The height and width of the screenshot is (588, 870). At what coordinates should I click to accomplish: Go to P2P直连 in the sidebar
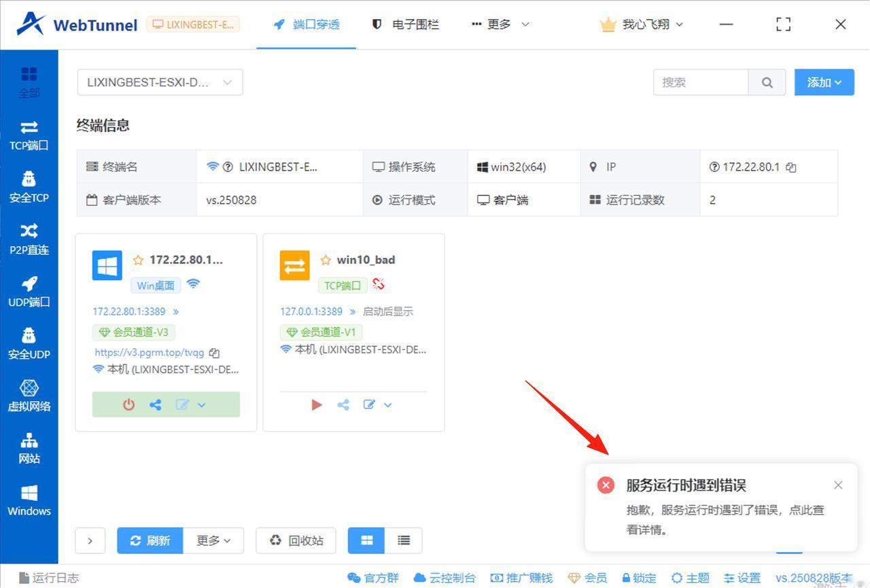[29, 239]
